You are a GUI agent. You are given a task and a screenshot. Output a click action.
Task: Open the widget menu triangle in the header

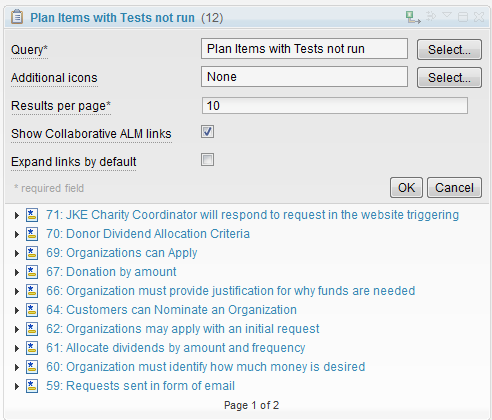[x=447, y=15]
